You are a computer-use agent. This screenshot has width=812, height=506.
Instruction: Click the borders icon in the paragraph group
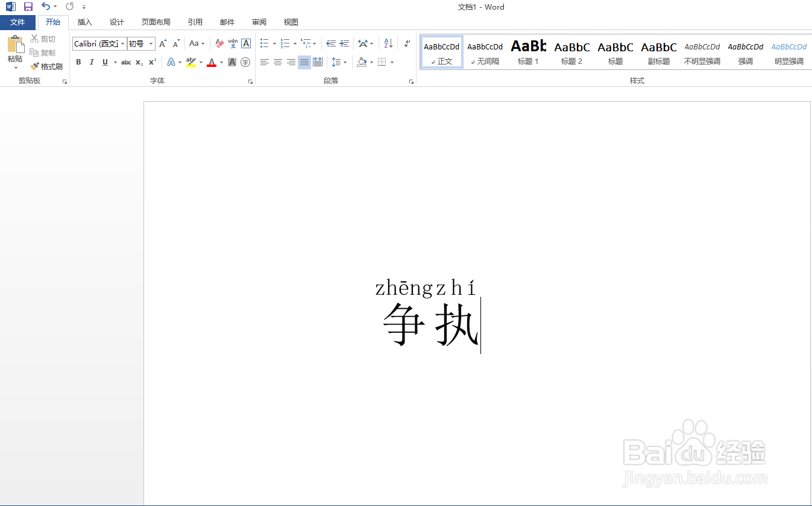click(x=382, y=62)
